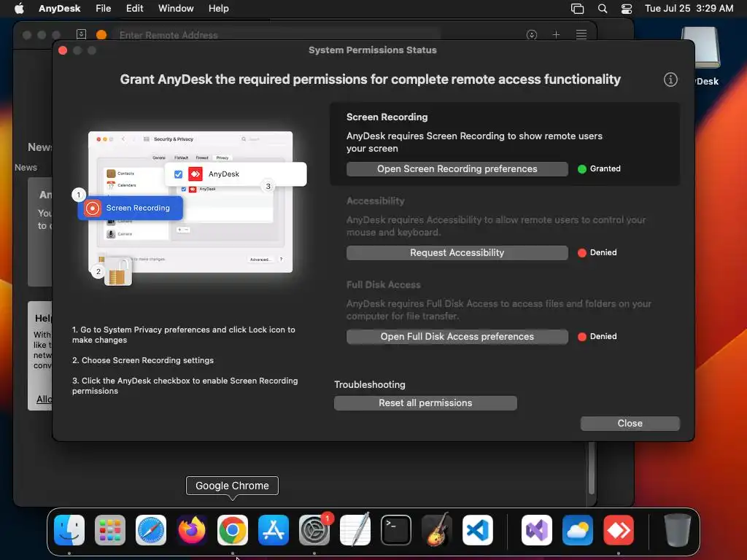Image resolution: width=747 pixels, height=560 pixels.
Task: Open System Settings from the Dock
Action: coord(314,530)
